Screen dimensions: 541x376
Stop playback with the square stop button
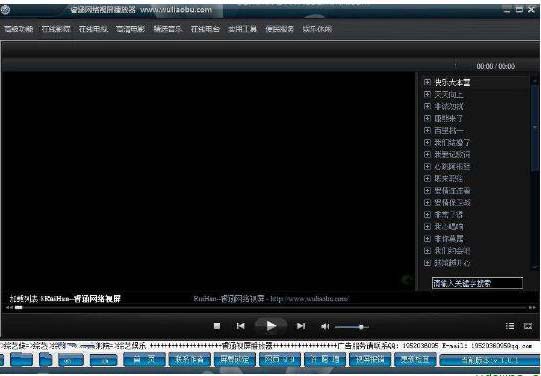[x=217, y=326]
